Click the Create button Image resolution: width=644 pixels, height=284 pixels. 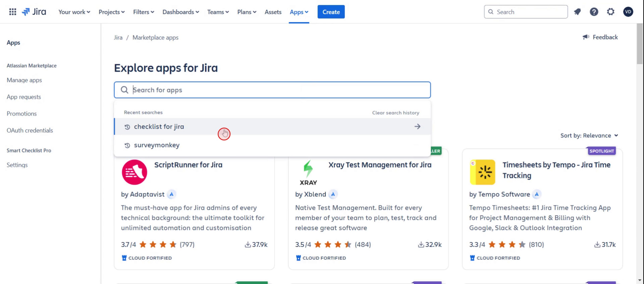click(331, 12)
